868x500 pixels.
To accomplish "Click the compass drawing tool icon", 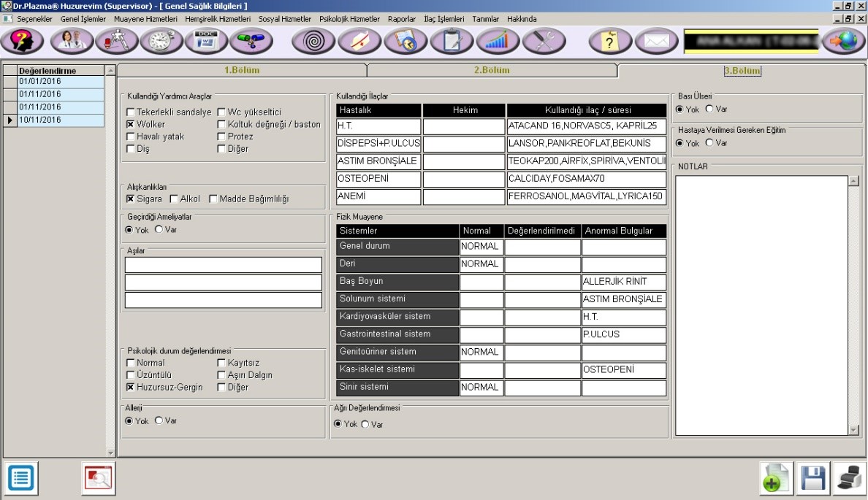I will pyautogui.click(x=116, y=41).
